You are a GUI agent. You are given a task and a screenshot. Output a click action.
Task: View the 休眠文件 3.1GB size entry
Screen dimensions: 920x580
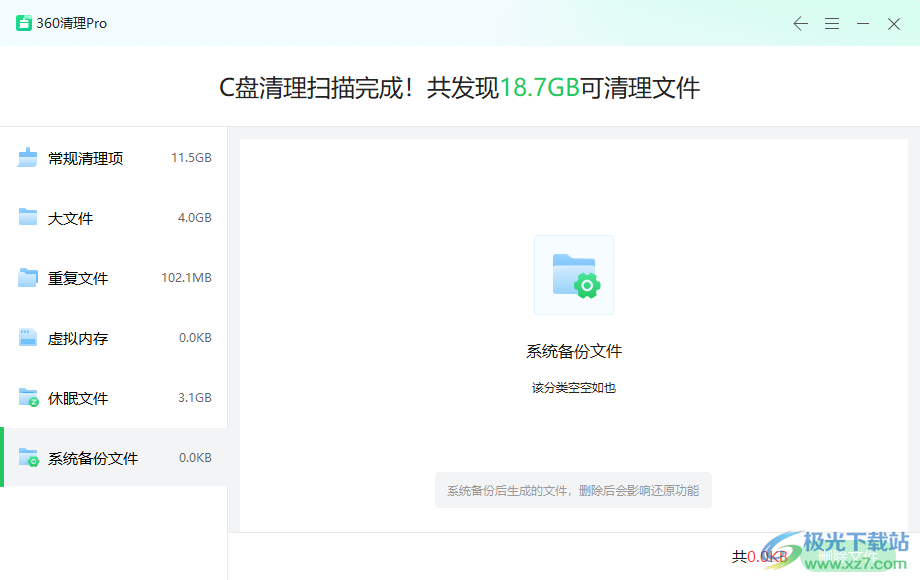pyautogui.click(x=195, y=398)
